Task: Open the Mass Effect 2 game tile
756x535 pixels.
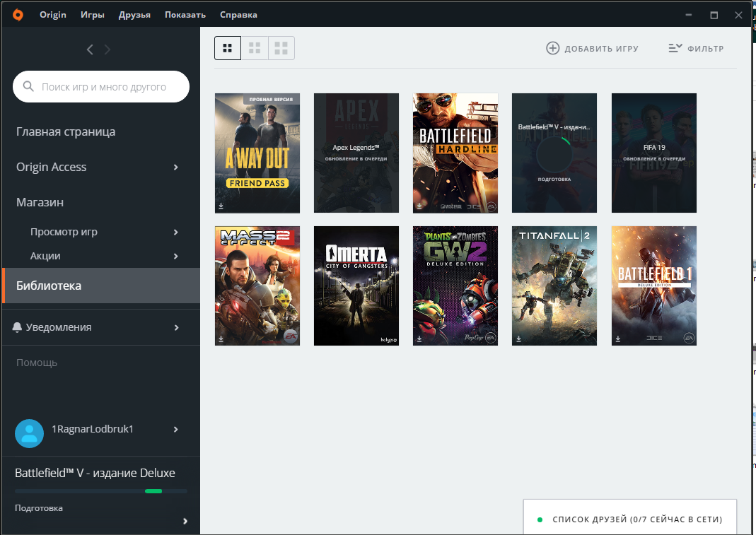Action: 257,286
